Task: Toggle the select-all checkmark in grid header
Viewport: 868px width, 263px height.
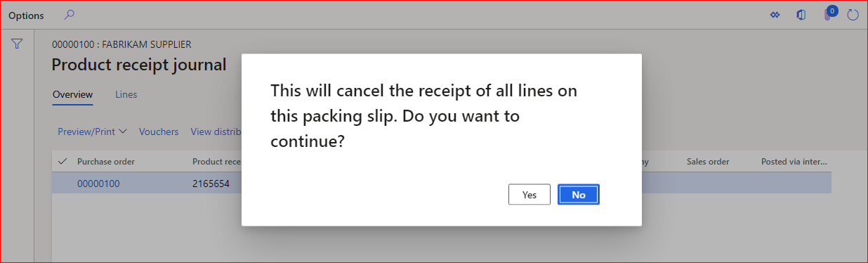Action: click(x=62, y=162)
